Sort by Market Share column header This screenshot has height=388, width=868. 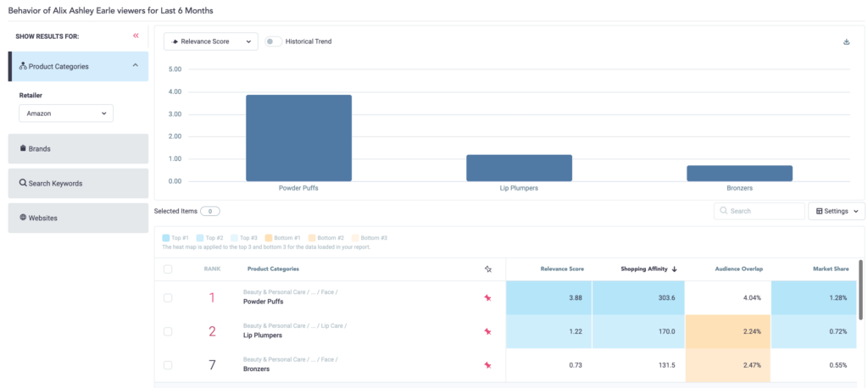[x=831, y=269]
